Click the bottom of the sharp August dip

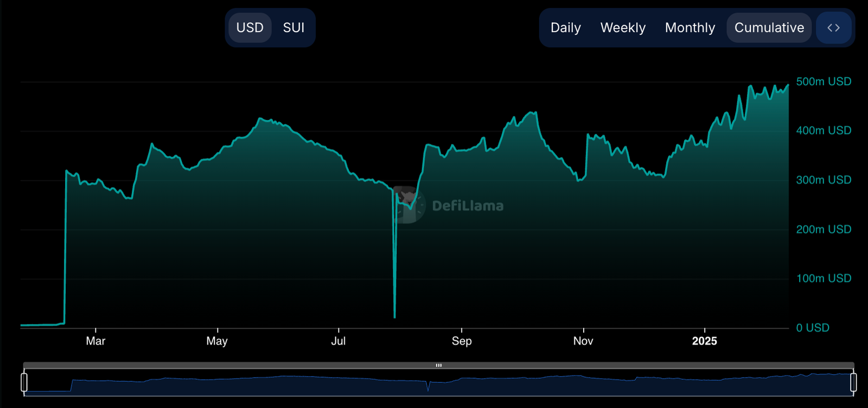(x=394, y=316)
